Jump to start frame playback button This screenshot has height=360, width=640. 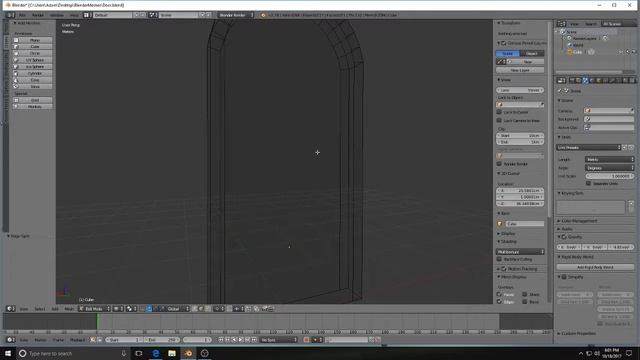(x=221, y=340)
